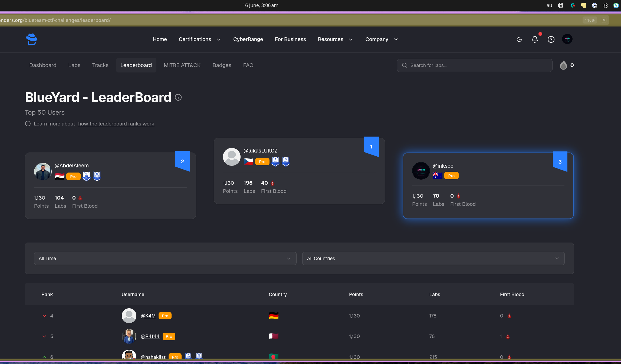This screenshot has width=621, height=364.
Task: Switch to the Labs tab
Action: pos(74,65)
